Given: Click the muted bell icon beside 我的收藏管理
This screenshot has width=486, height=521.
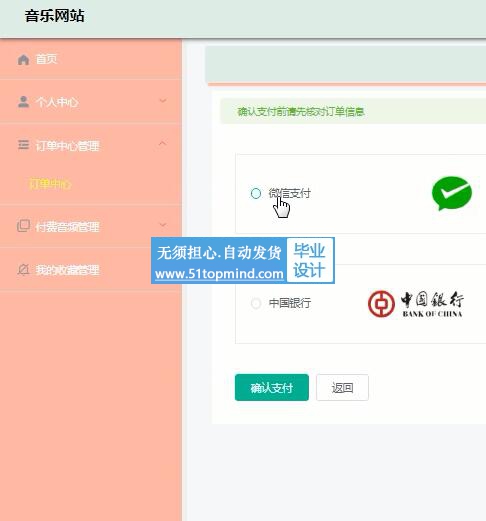Looking at the screenshot, I should click(x=23, y=269).
